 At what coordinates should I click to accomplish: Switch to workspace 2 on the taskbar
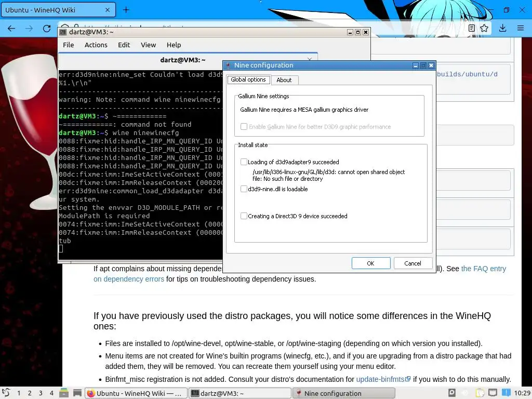click(30, 393)
